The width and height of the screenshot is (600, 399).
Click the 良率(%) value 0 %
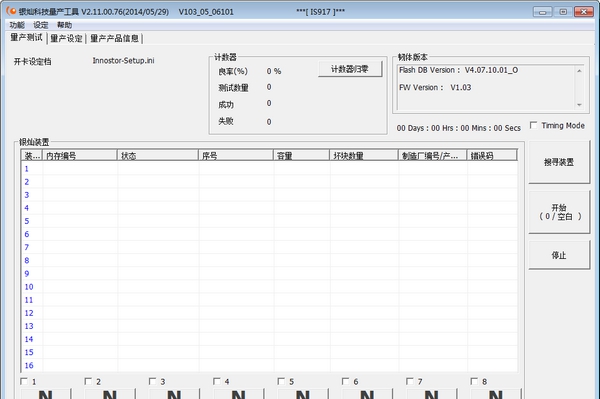(274, 71)
